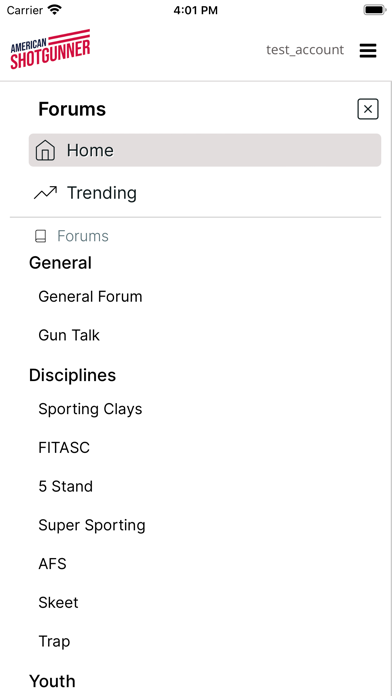Click the Forums book icon

(40, 236)
